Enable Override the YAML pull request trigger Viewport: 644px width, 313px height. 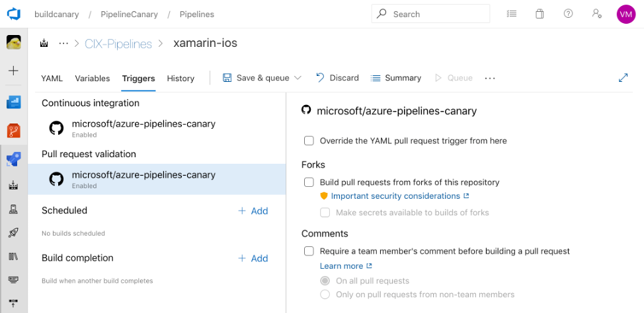point(309,141)
